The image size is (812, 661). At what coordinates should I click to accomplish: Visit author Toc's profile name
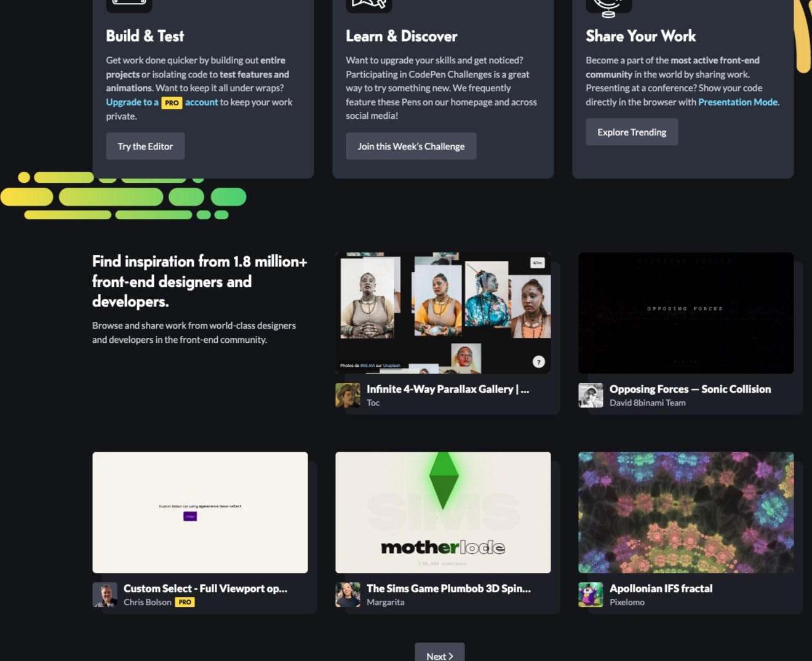373,403
